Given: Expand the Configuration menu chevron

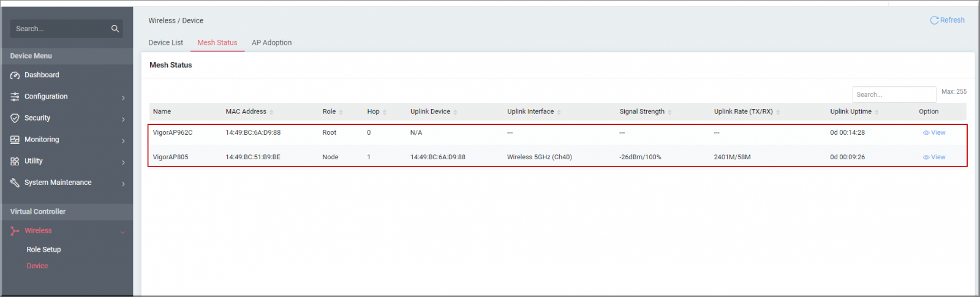Looking at the screenshot, I should [123, 97].
